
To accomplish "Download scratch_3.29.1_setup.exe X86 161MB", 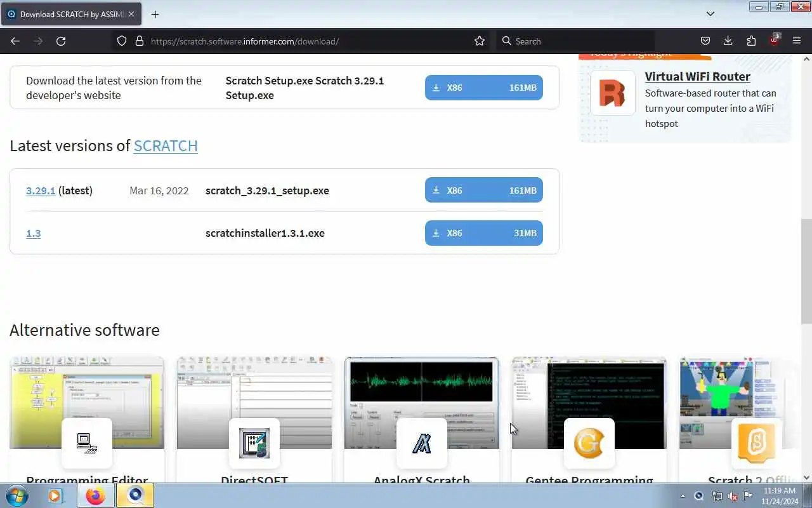I will (x=483, y=190).
